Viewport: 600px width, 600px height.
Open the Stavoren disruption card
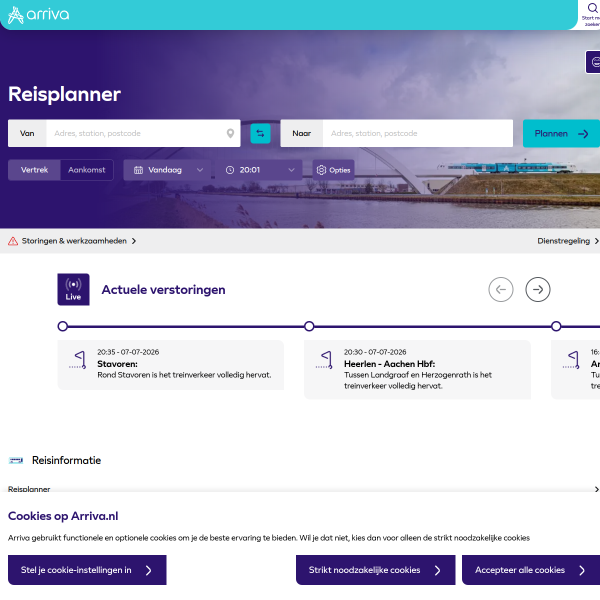click(171, 365)
